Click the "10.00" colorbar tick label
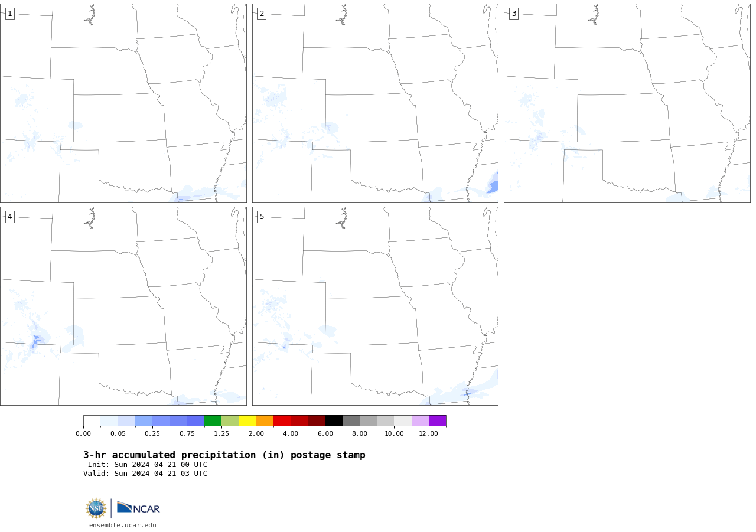The height and width of the screenshot is (532, 756). tap(394, 433)
